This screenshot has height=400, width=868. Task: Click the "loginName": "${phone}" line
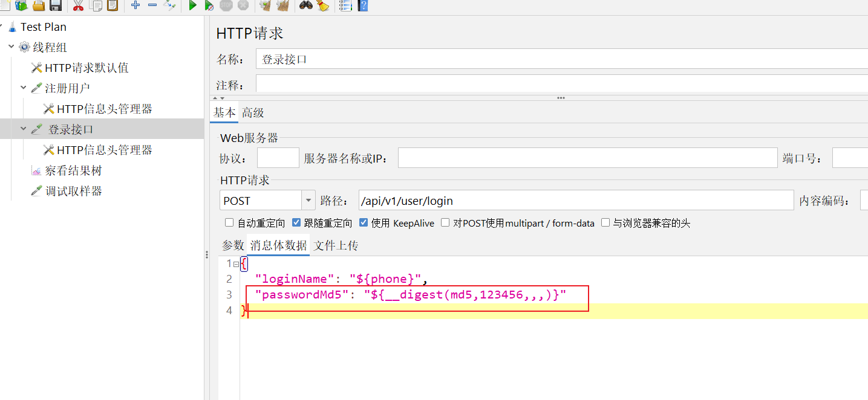point(341,279)
